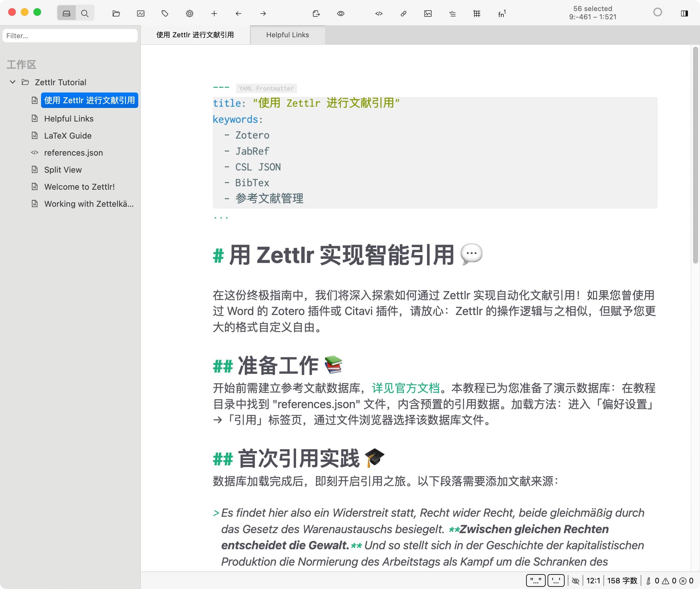Image resolution: width=700 pixels, height=589 pixels.
Task: Toggle the right sidebar panel
Action: (x=684, y=13)
